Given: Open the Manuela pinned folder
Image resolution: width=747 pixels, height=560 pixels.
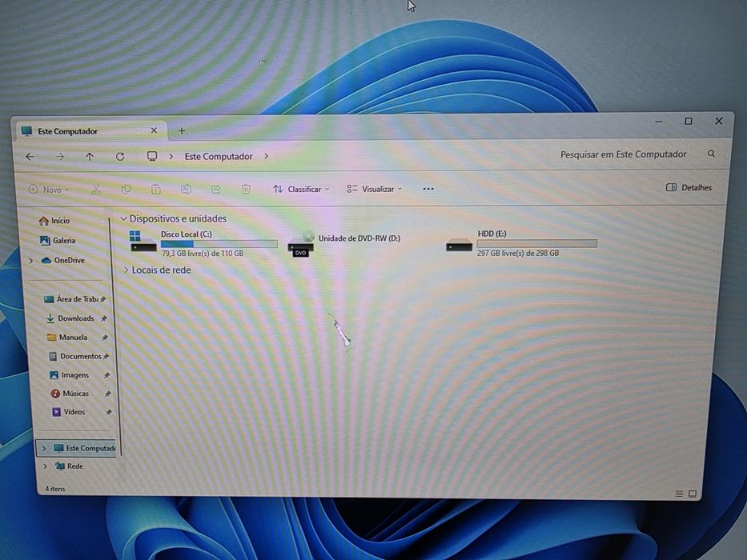Looking at the screenshot, I should [x=78, y=337].
